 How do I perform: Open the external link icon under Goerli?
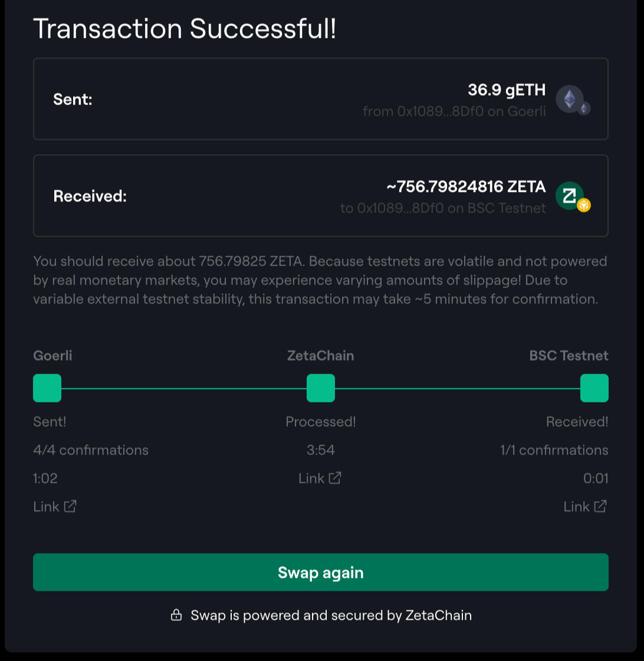pos(70,506)
